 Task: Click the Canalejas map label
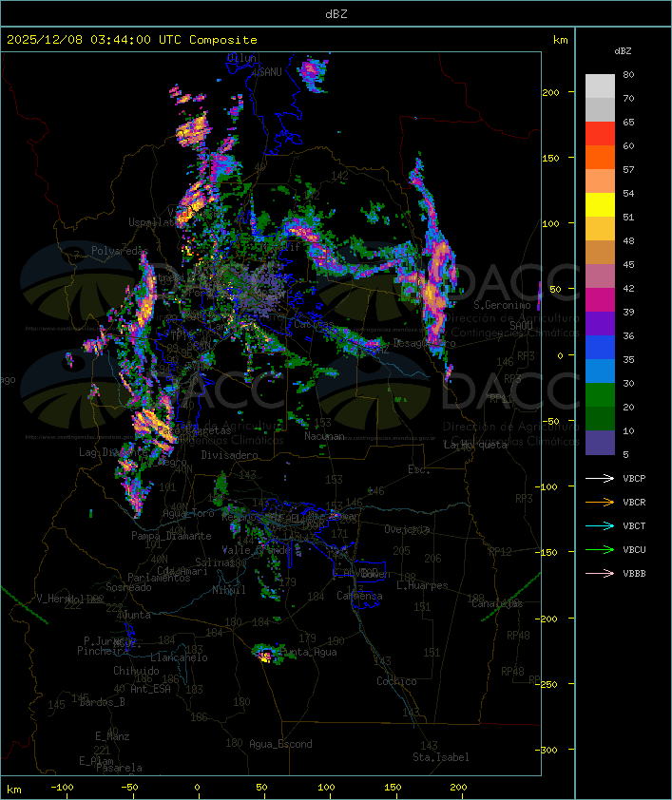[497, 603]
